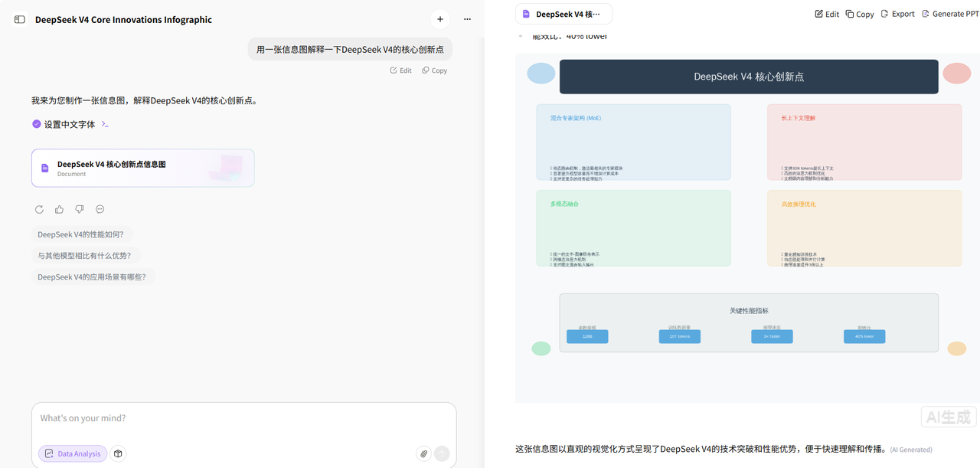Click the 混合专家架构 (MoE) card

click(633, 142)
